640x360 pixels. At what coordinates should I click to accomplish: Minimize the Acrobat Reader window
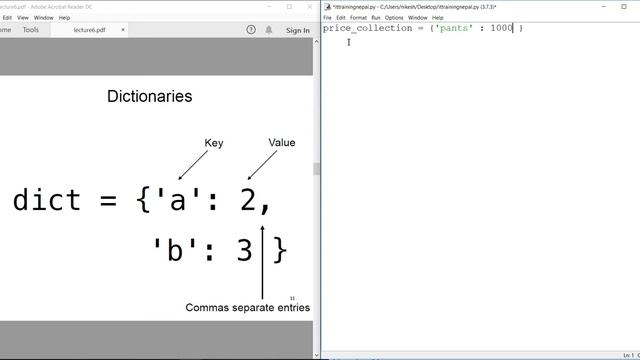tap(269, 7)
